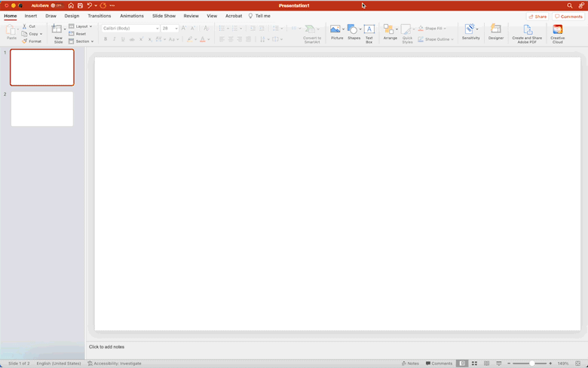588x368 pixels.
Task: Switch to the Slide Show tab
Action: (x=164, y=16)
